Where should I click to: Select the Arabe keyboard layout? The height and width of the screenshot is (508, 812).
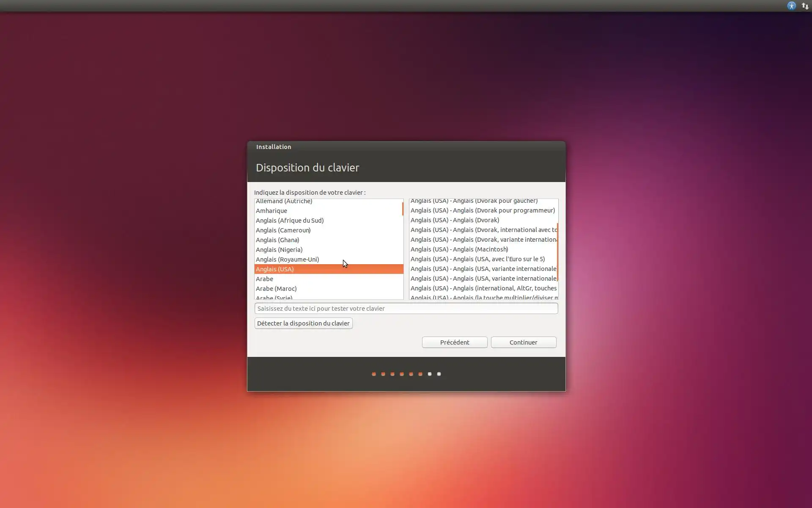(x=265, y=279)
